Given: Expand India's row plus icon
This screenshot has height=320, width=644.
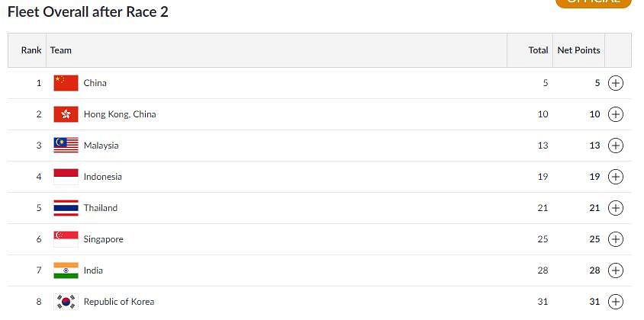Looking at the screenshot, I should 615,270.
